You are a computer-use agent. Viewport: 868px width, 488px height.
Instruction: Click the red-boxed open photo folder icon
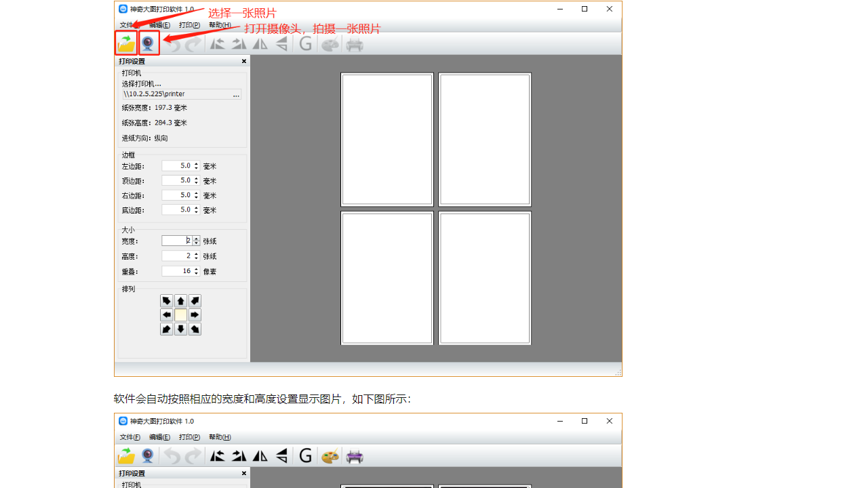126,43
